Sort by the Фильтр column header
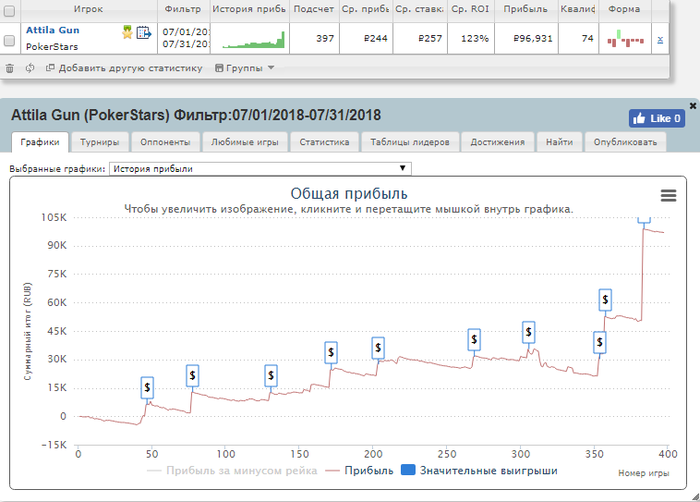This screenshot has width=700, height=502. click(183, 9)
